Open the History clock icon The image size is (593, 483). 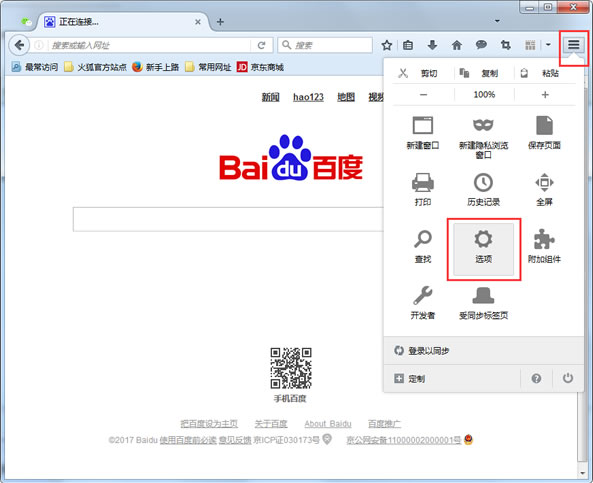pos(483,182)
